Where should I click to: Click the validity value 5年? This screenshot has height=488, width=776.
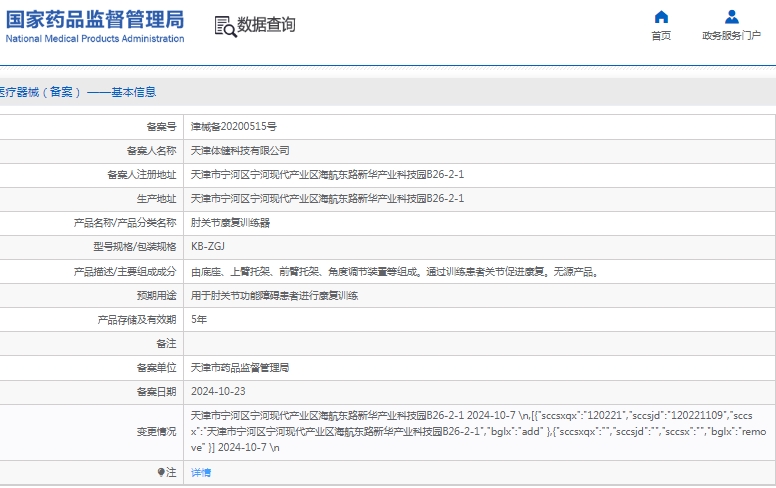click(x=199, y=320)
